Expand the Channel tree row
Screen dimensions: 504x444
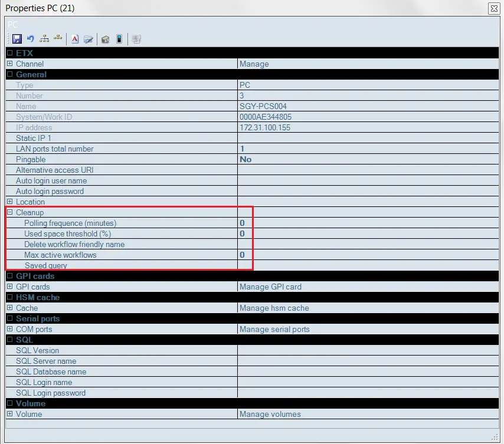click(9, 64)
